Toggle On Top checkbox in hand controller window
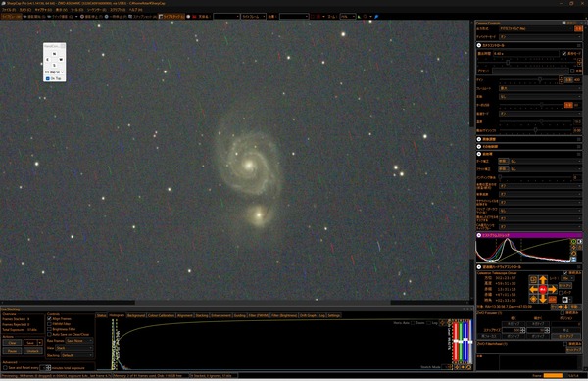 48,78
